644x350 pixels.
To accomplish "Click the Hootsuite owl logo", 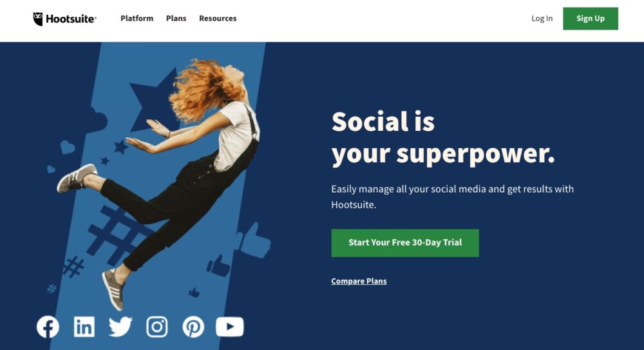I will tap(38, 19).
